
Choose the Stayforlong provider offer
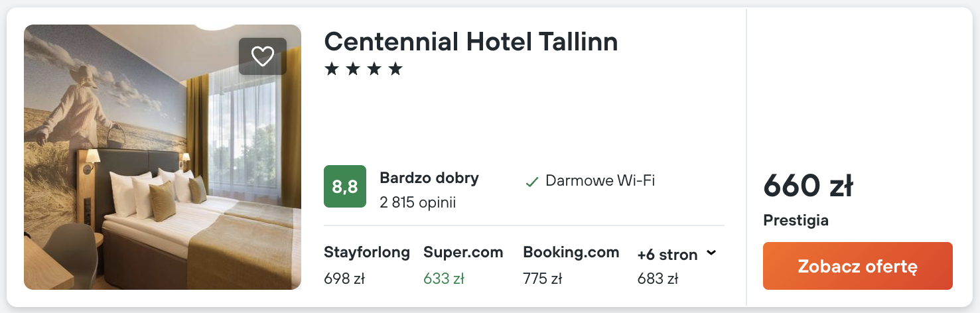366,252
